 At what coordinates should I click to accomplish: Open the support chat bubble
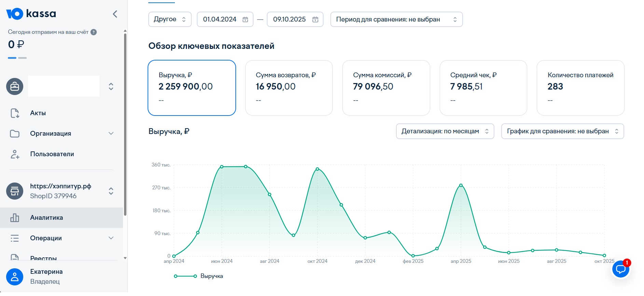[x=620, y=270]
